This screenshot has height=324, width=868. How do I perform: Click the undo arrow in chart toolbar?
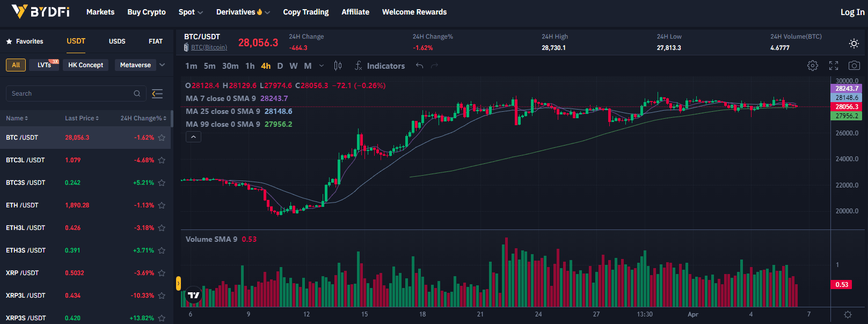pyautogui.click(x=420, y=66)
